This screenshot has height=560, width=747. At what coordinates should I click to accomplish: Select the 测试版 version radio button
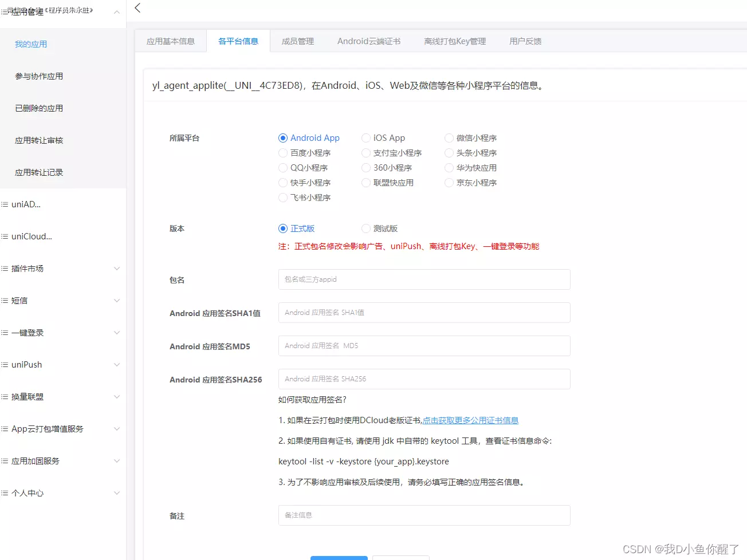[366, 228]
